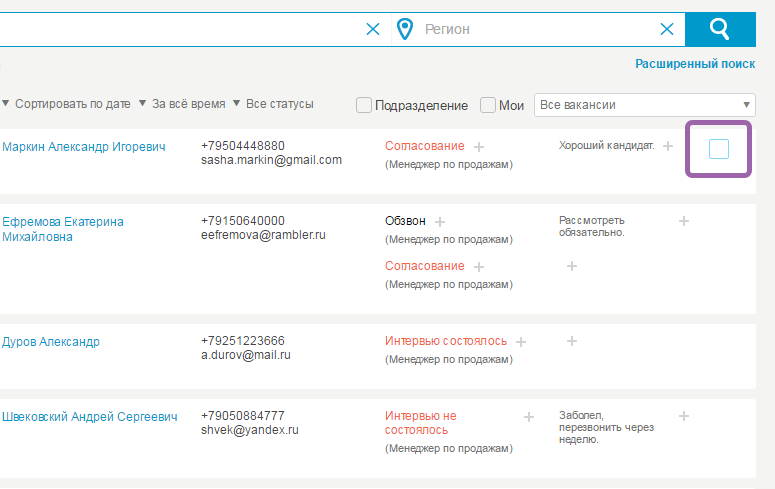This screenshot has height=489, width=775.
Task: Click plus next to Интервью состоялось
Action: point(521,342)
